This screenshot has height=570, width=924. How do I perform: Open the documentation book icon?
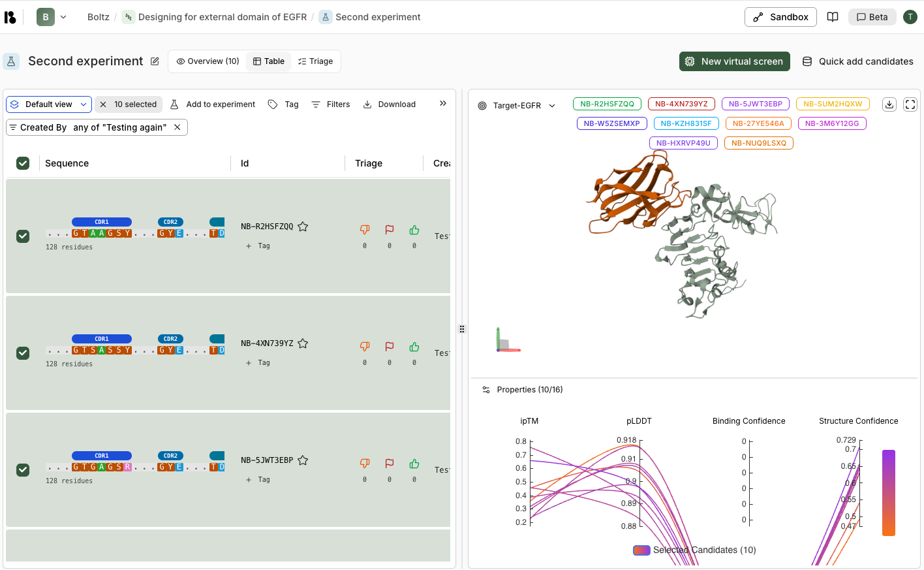(833, 16)
